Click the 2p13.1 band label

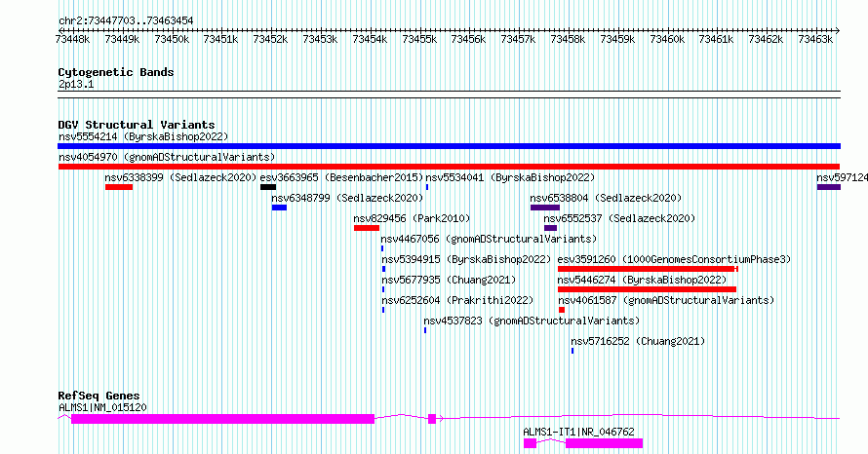pyautogui.click(x=76, y=85)
